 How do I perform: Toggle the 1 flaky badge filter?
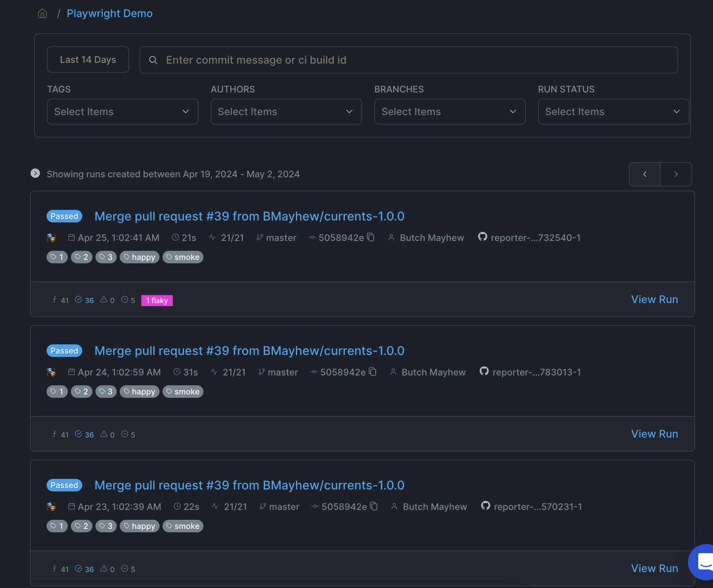pyautogui.click(x=157, y=300)
